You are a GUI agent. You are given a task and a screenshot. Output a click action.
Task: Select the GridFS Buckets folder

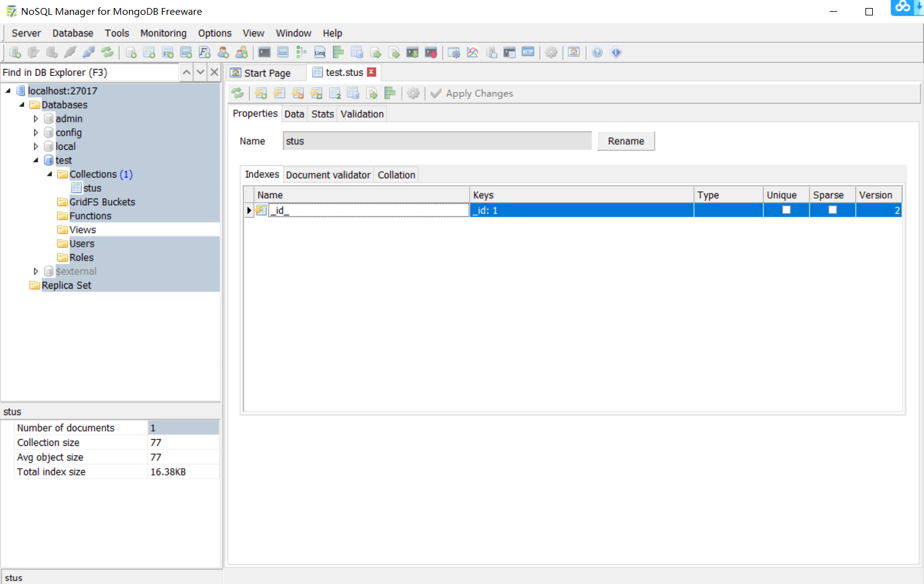pos(102,202)
